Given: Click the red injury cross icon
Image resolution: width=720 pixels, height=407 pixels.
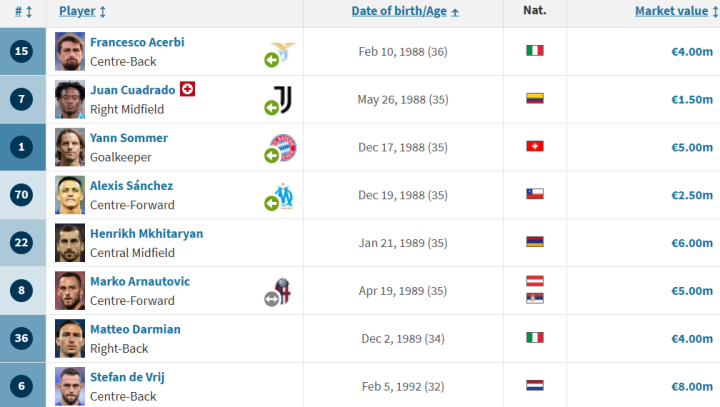Looking at the screenshot, I should pos(187,89).
